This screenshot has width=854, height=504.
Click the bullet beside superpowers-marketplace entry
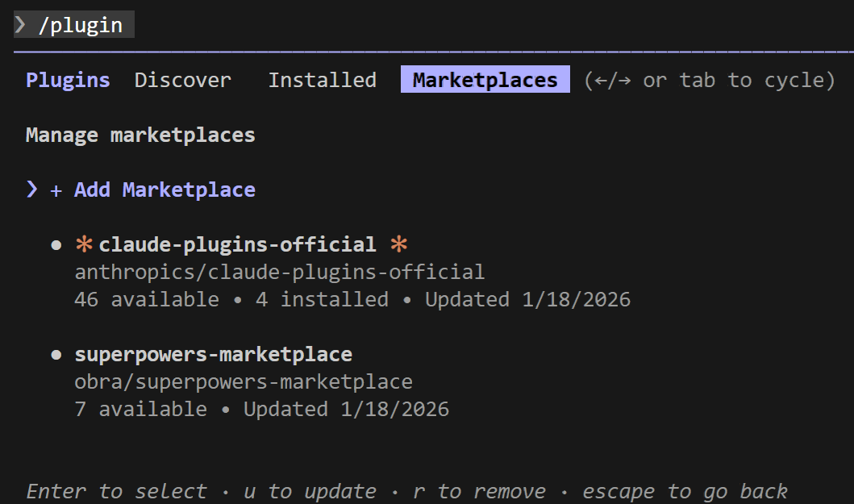pyautogui.click(x=56, y=355)
